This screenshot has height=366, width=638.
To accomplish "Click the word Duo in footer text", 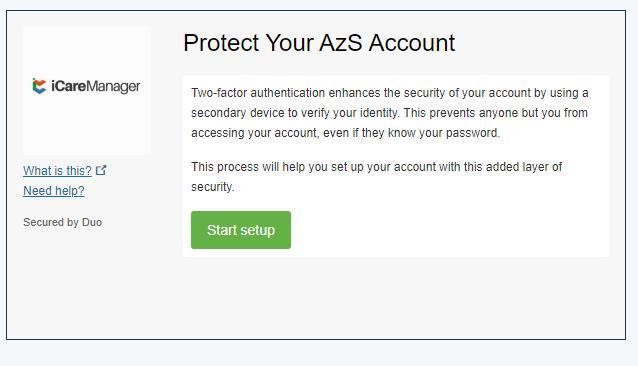I will click(x=92, y=222).
